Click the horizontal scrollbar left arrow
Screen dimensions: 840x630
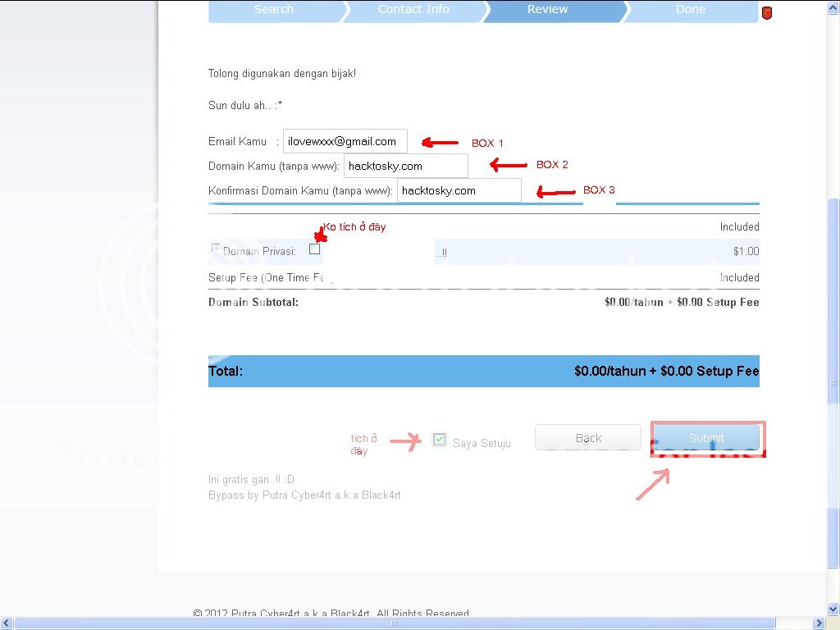[7, 623]
